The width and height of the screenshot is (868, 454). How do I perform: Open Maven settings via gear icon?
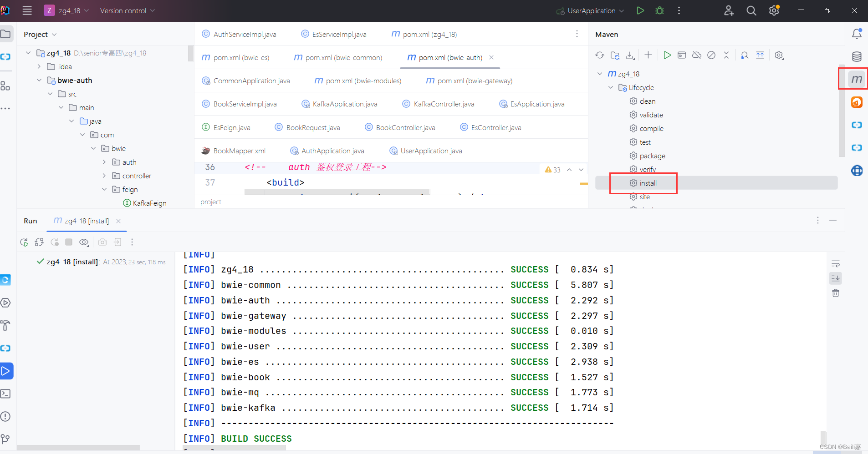[x=779, y=55]
